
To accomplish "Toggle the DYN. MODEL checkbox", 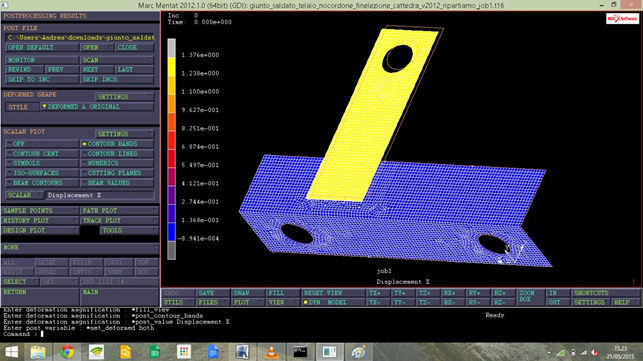I will coord(333,302).
